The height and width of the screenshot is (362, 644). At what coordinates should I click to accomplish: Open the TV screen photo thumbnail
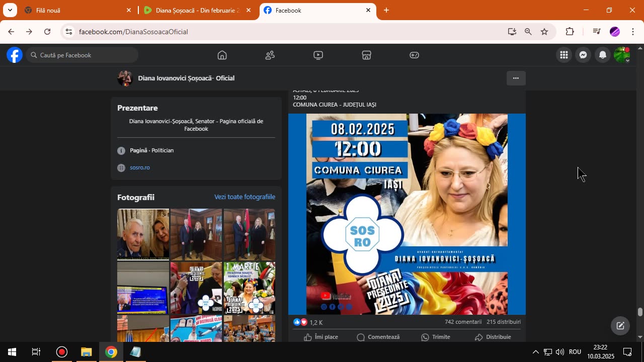[143, 288]
